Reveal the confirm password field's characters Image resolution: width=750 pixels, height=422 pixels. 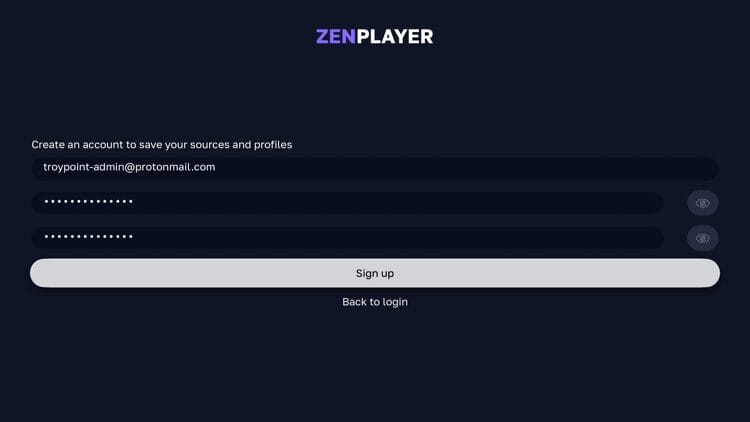click(703, 238)
